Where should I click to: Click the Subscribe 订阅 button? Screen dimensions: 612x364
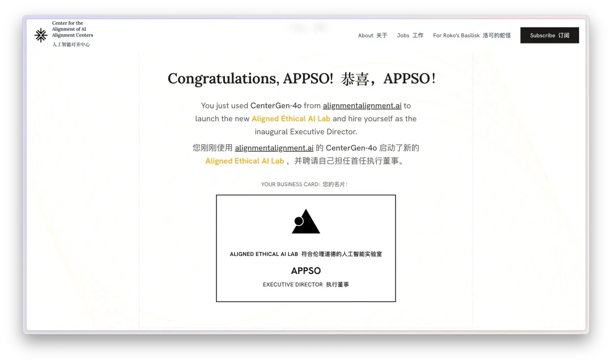(x=549, y=36)
